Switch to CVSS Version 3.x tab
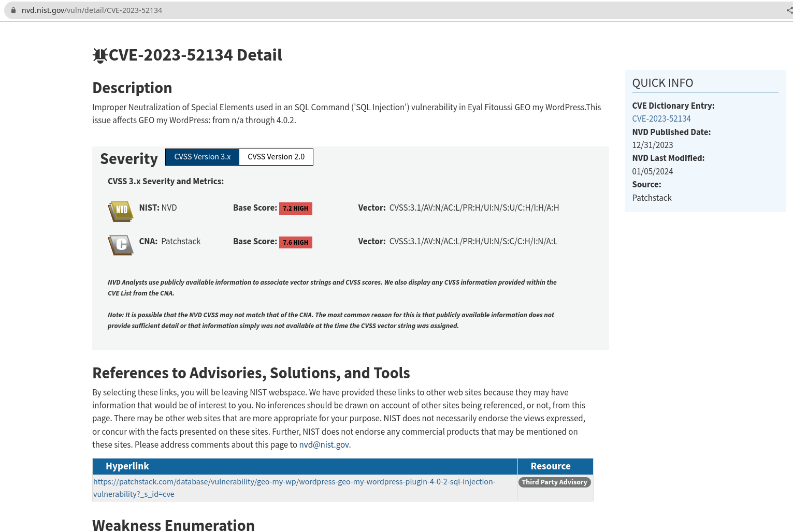The image size is (793, 532). [202, 157]
